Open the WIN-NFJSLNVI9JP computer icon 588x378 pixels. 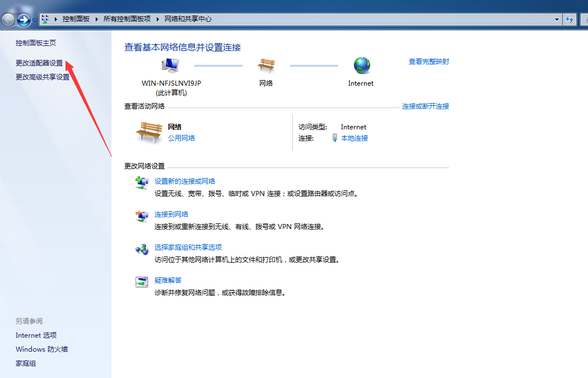click(170, 65)
